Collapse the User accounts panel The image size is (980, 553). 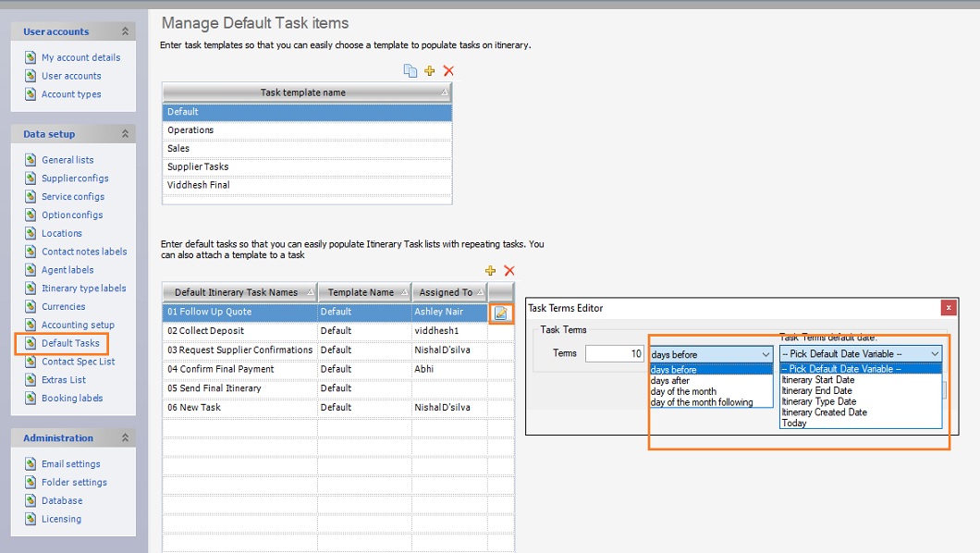tap(125, 31)
